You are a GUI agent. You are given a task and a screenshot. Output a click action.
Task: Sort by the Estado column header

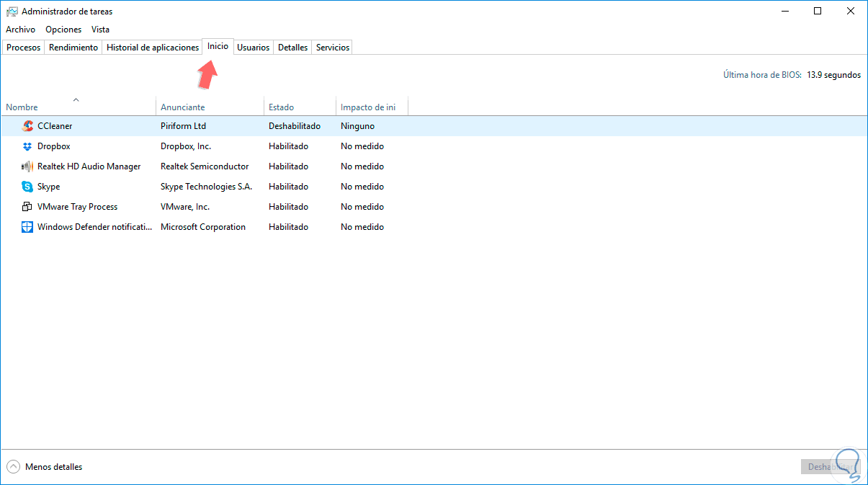pos(300,107)
